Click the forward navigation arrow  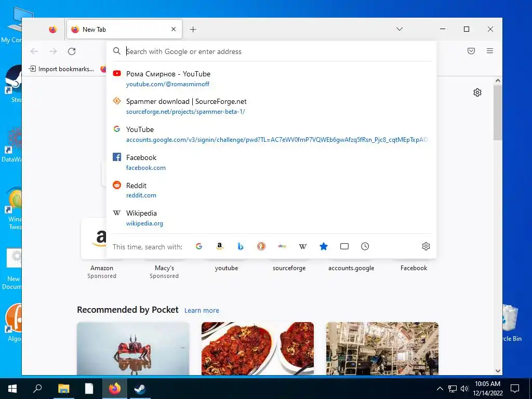click(53, 51)
